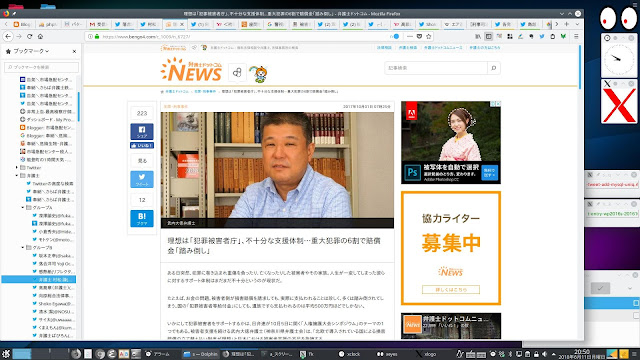This screenshot has width=640, height=360.
Task: Click the xclock window's analog clock face
Action: coord(619,60)
